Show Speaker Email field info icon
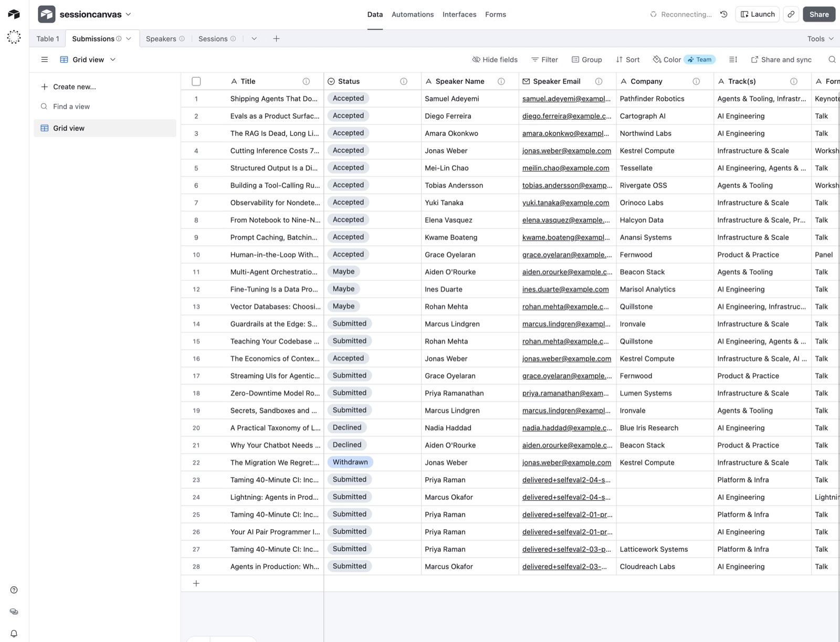 598,81
